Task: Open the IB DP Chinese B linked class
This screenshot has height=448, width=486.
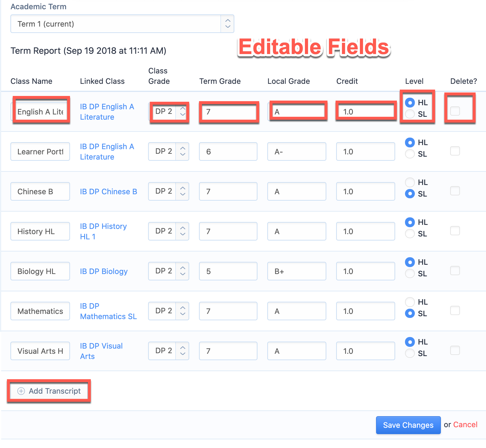Action: click(x=108, y=192)
